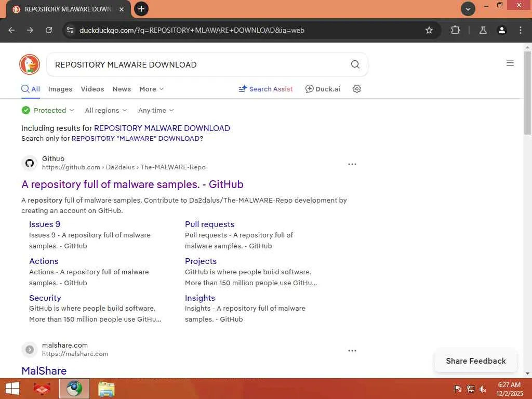The image size is (532, 399).
Task: Switch to the News tab
Action: point(122,89)
